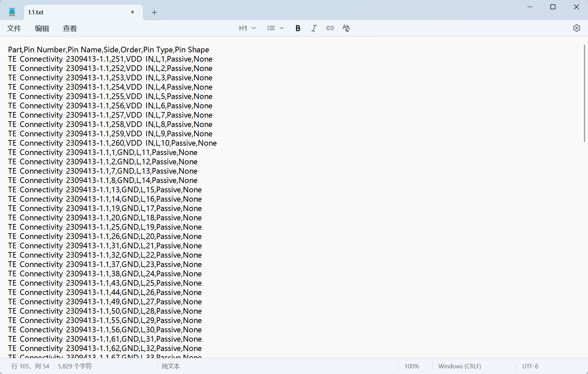The width and height of the screenshot is (588, 374).
Task: Open the 文件 menu
Action: (14, 28)
